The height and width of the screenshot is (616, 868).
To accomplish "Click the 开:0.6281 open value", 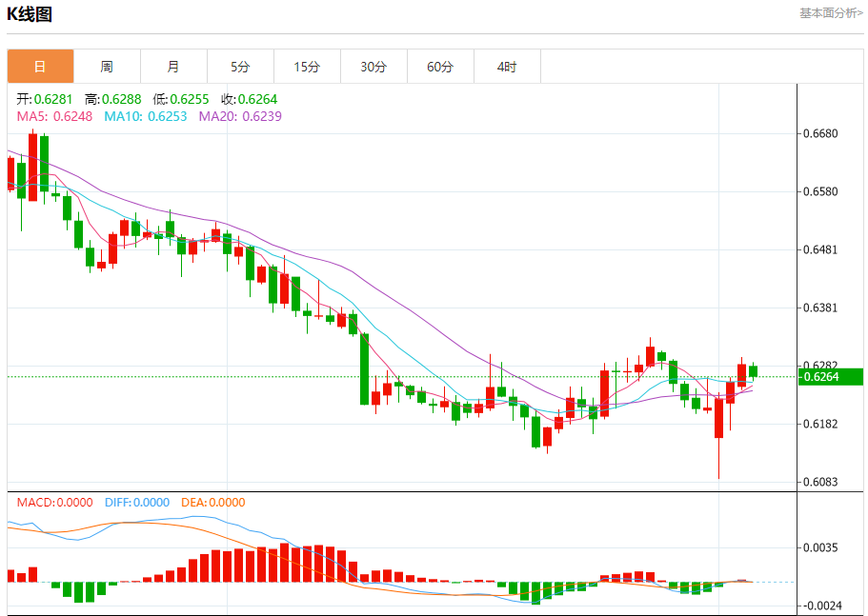I will tap(44, 99).
